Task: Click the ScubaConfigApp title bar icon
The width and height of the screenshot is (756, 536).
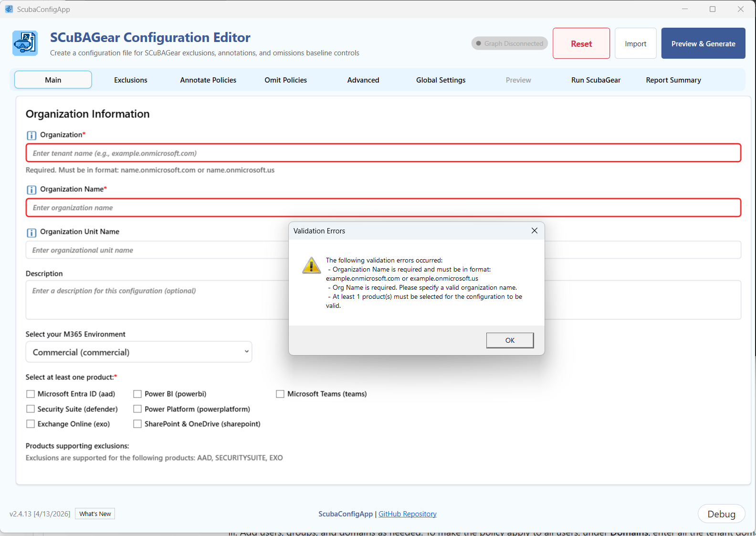Action: click(x=9, y=9)
